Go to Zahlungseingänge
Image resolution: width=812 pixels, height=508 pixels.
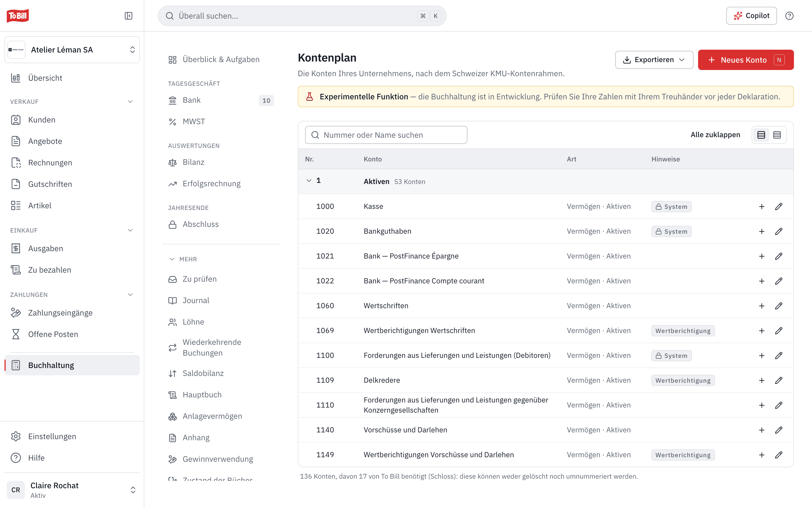click(x=72, y=313)
